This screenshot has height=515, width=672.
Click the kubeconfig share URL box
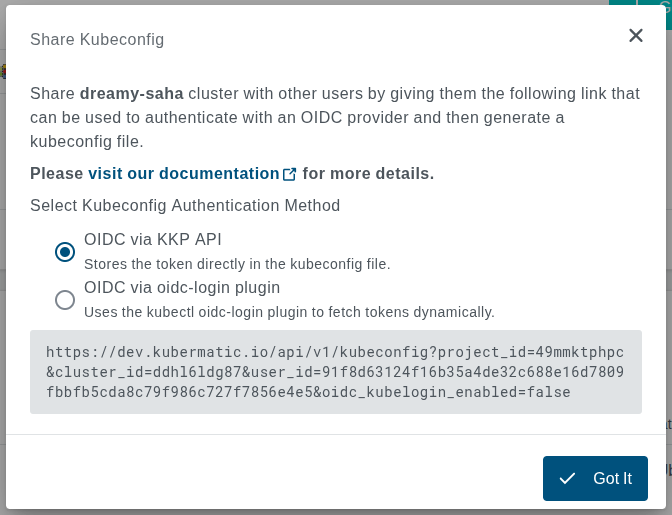point(336,372)
